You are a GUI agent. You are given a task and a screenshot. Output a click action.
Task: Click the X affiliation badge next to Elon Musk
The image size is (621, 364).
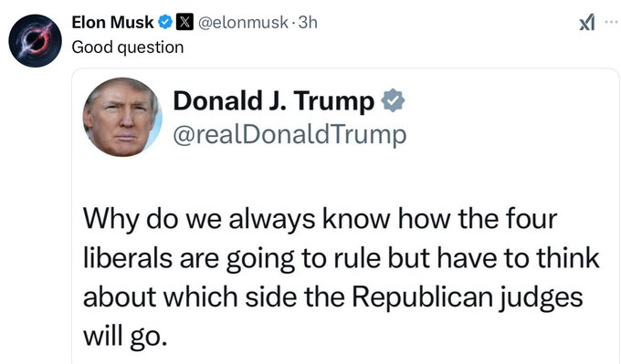click(x=184, y=22)
